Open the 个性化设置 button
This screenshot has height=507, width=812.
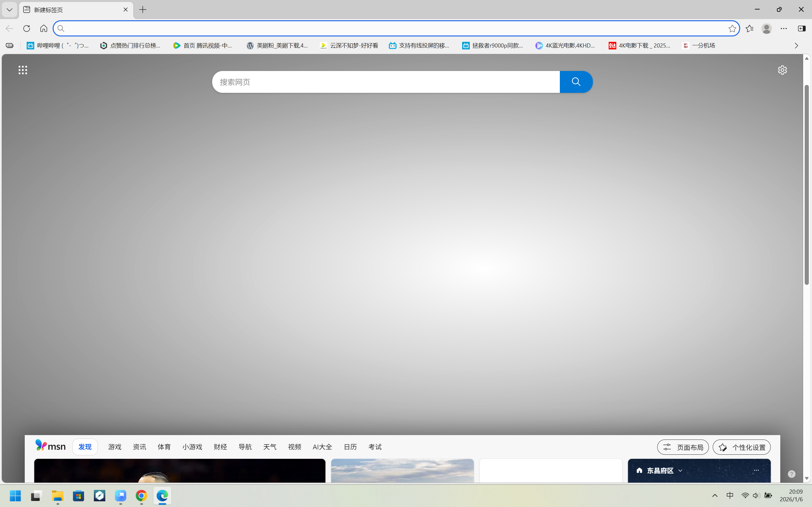tap(742, 447)
